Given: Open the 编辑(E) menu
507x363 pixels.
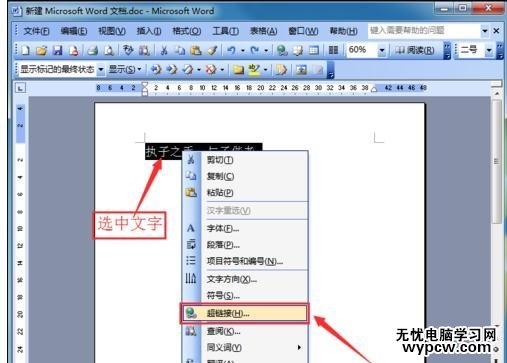Looking at the screenshot, I should 74,31.
